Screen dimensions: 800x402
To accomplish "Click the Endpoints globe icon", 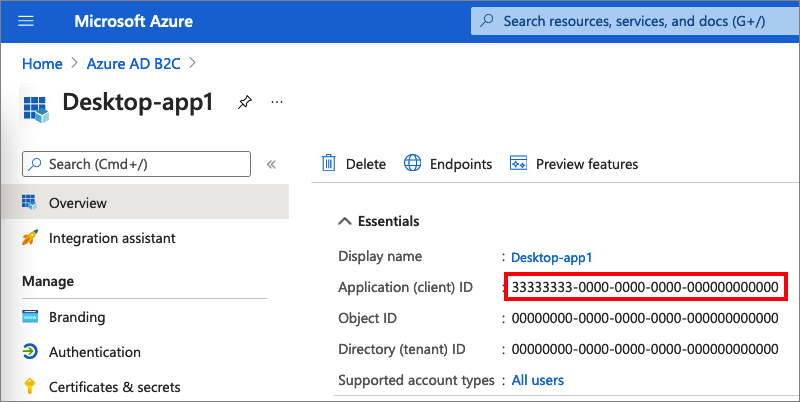I will click(x=413, y=164).
